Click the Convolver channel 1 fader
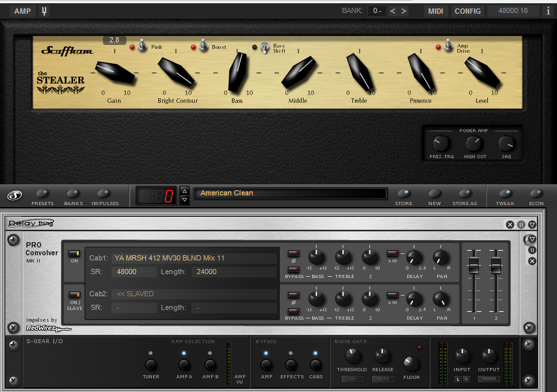Viewport: 557px width, 392px height. tap(474, 264)
